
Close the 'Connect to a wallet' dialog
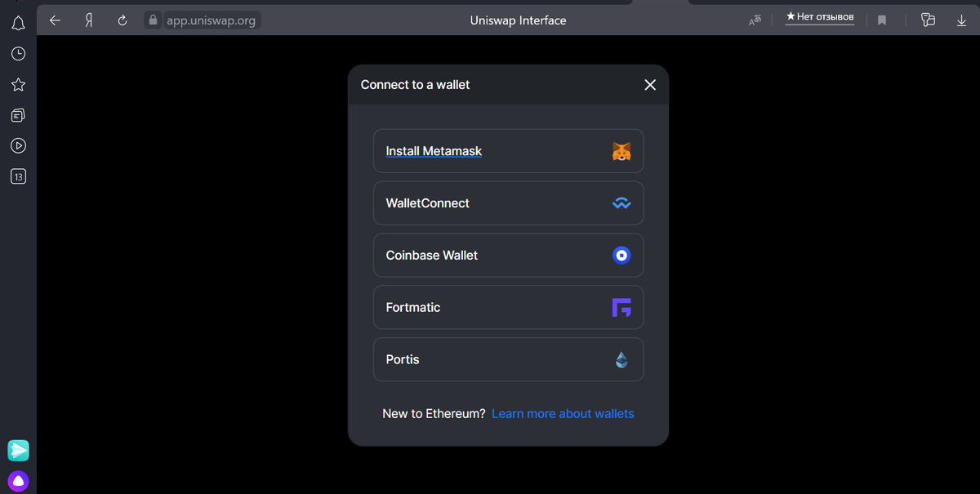650,84
